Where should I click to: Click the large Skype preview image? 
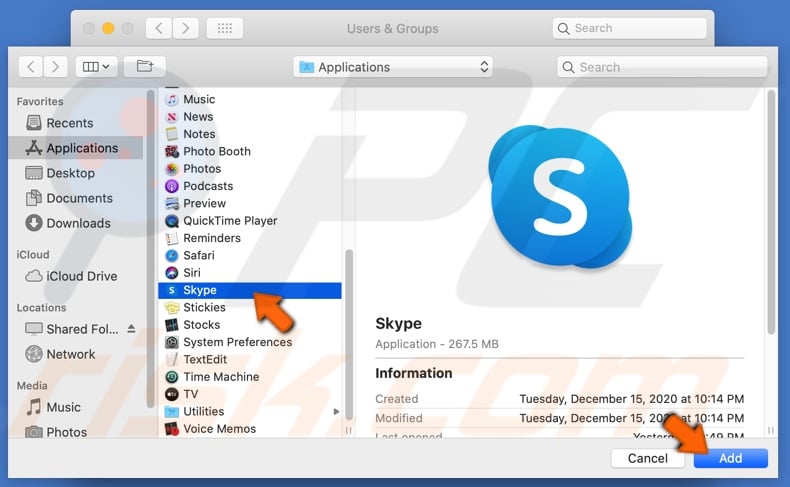560,197
